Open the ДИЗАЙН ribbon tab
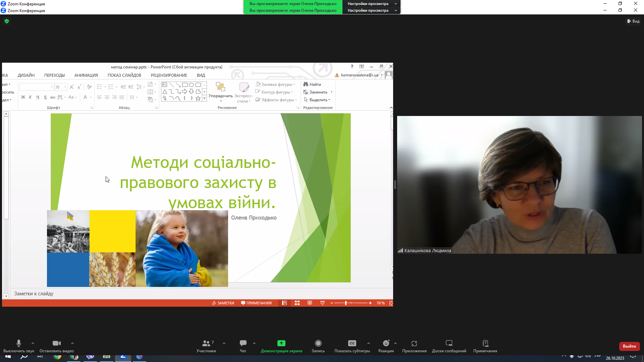 coord(26,75)
